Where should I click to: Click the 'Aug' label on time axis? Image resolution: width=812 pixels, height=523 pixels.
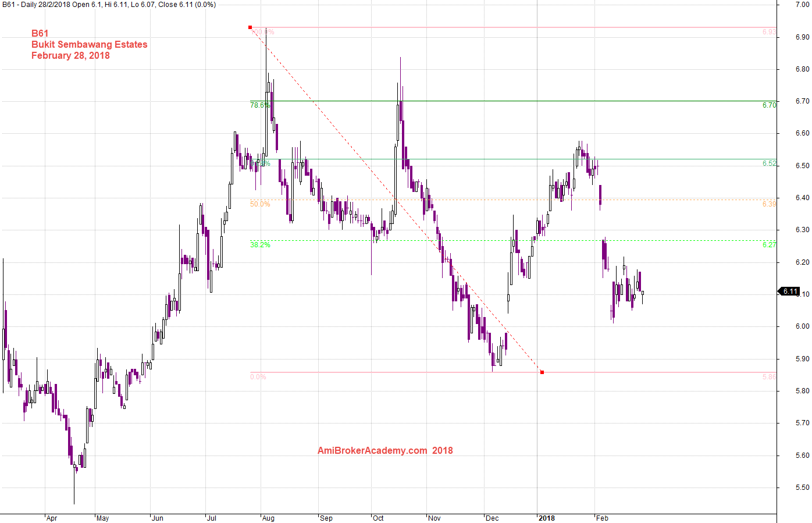pyautogui.click(x=268, y=518)
